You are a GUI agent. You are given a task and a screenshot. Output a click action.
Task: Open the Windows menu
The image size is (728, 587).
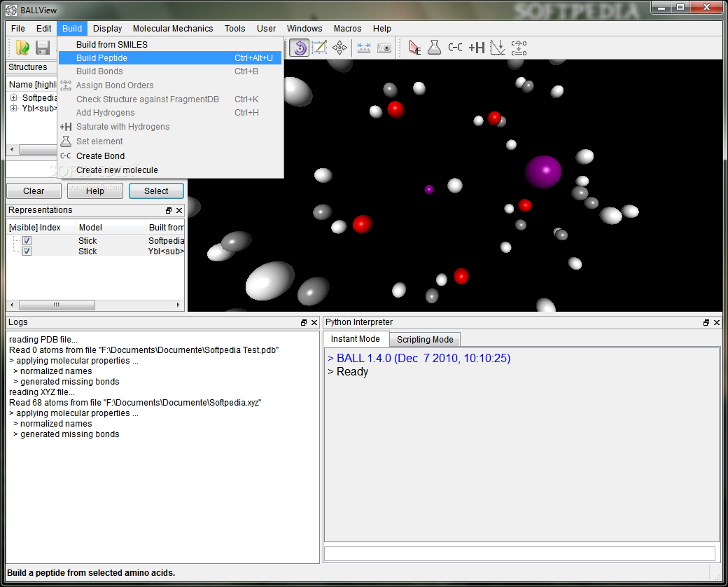(x=304, y=28)
